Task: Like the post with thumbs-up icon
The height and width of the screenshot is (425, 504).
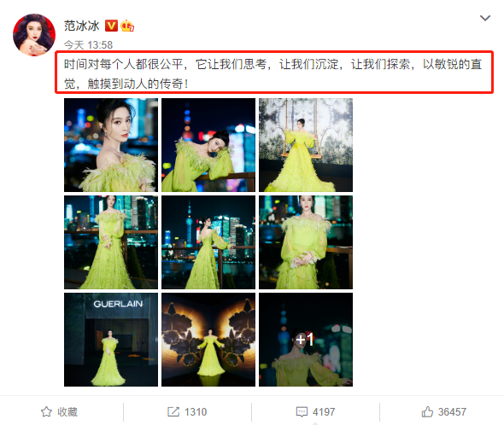Action: click(427, 411)
